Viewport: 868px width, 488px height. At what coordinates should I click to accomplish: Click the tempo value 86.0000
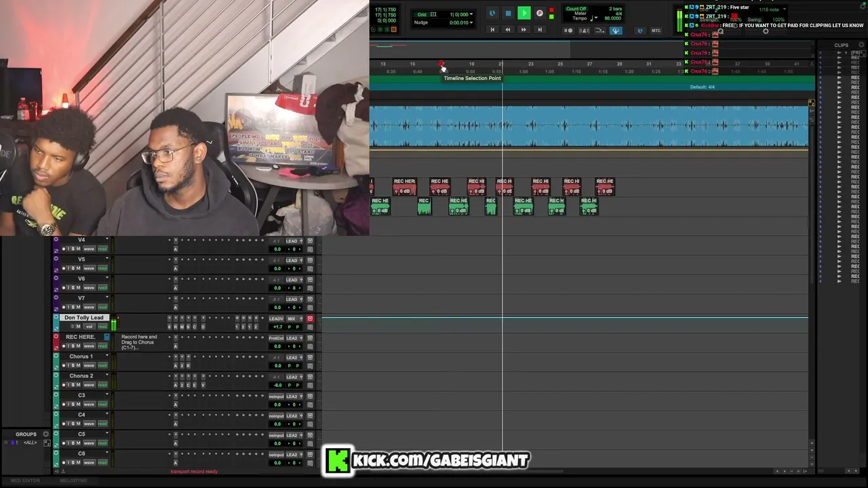click(612, 18)
